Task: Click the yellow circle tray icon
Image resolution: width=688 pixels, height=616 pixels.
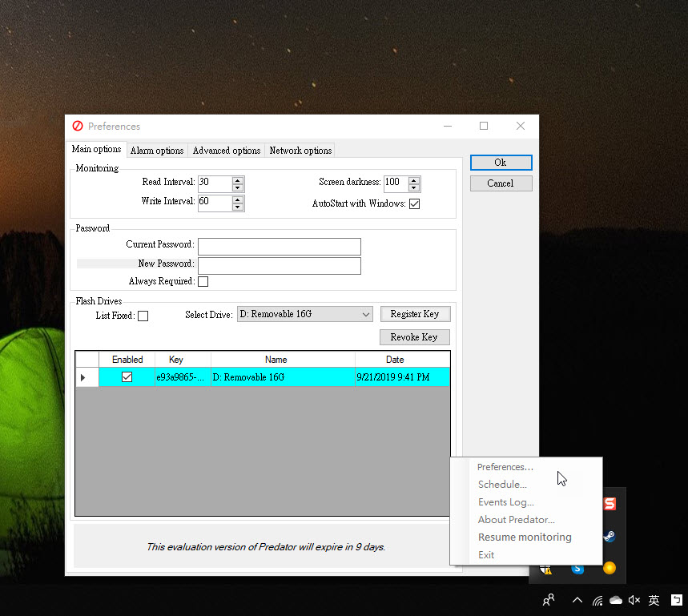Action: [610, 569]
